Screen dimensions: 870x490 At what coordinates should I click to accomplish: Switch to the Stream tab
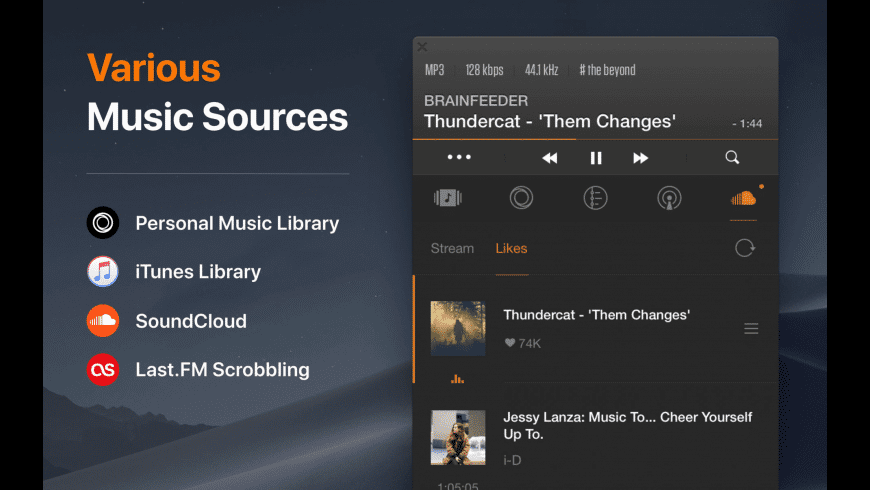point(452,248)
